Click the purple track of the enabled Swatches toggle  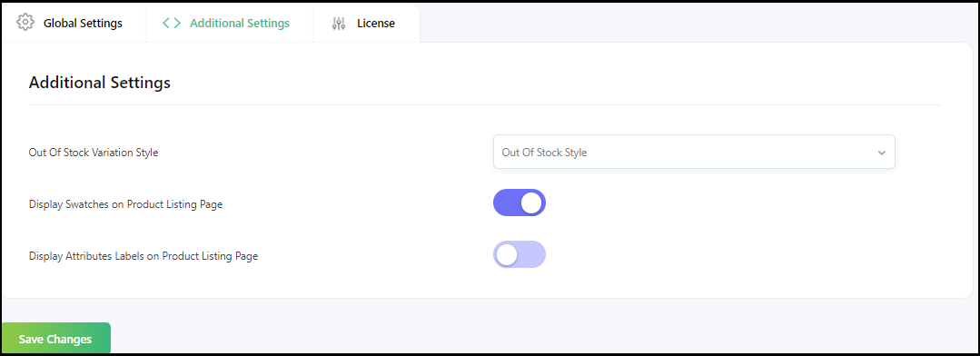click(x=506, y=203)
